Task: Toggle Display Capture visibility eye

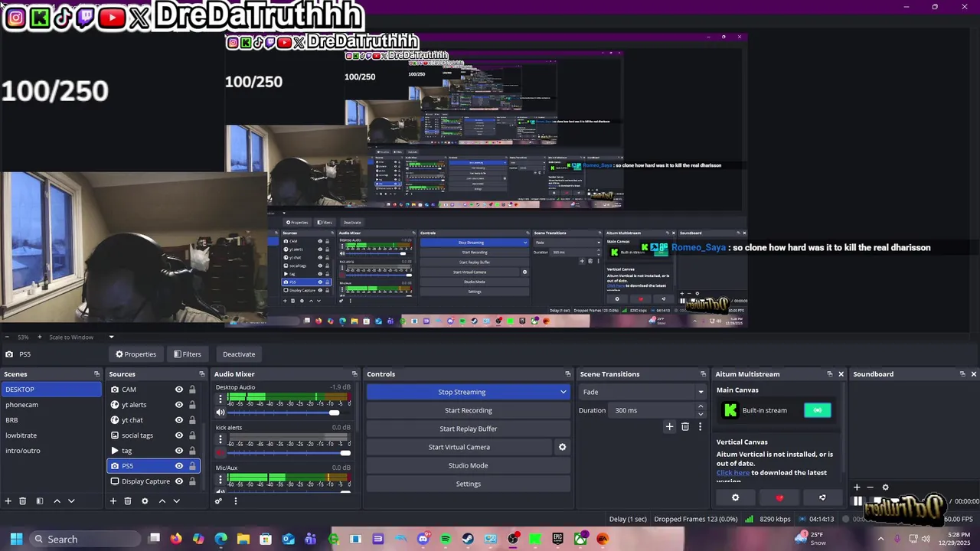Action: point(179,481)
